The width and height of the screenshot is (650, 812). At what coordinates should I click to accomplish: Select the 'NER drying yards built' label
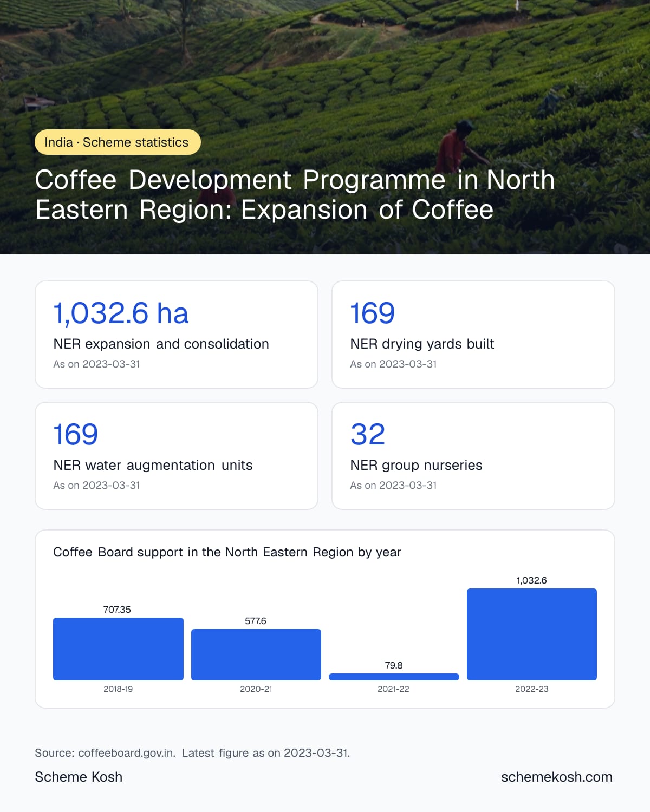coord(422,344)
